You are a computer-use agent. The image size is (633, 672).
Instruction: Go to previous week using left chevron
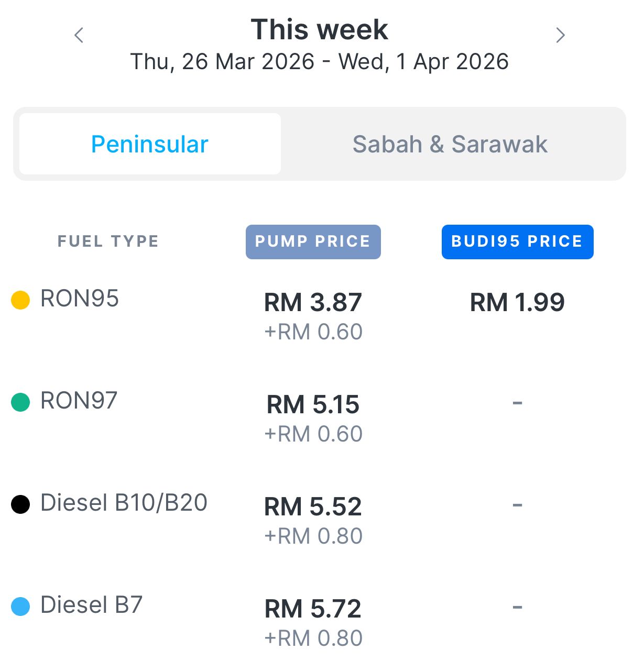79,36
